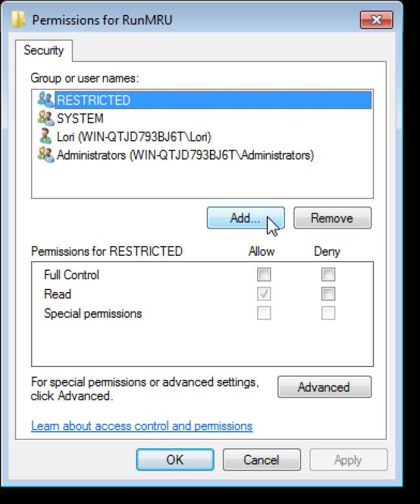Click the Add... button
This screenshot has width=420, height=504.
coord(245,218)
